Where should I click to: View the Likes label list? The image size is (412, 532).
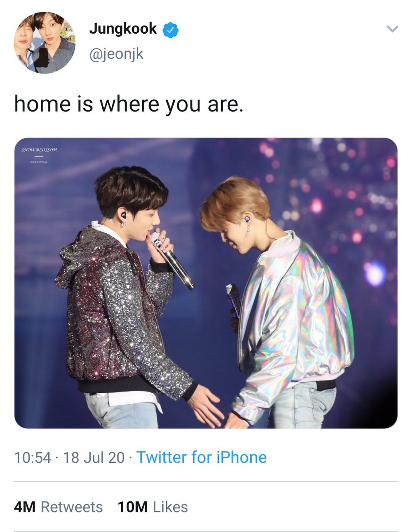pos(171,507)
